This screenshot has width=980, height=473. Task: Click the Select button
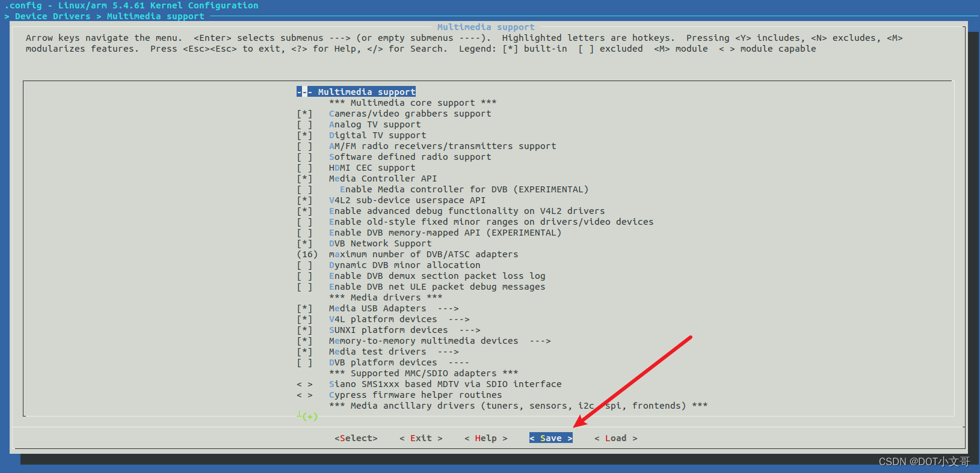point(356,438)
